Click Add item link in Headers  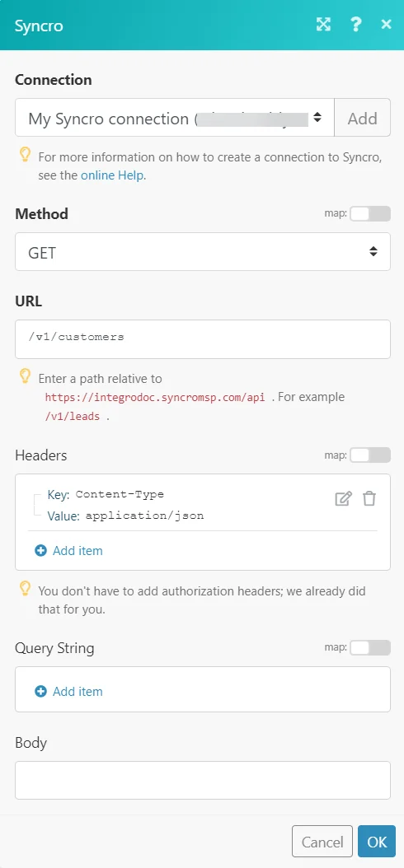coord(78,551)
